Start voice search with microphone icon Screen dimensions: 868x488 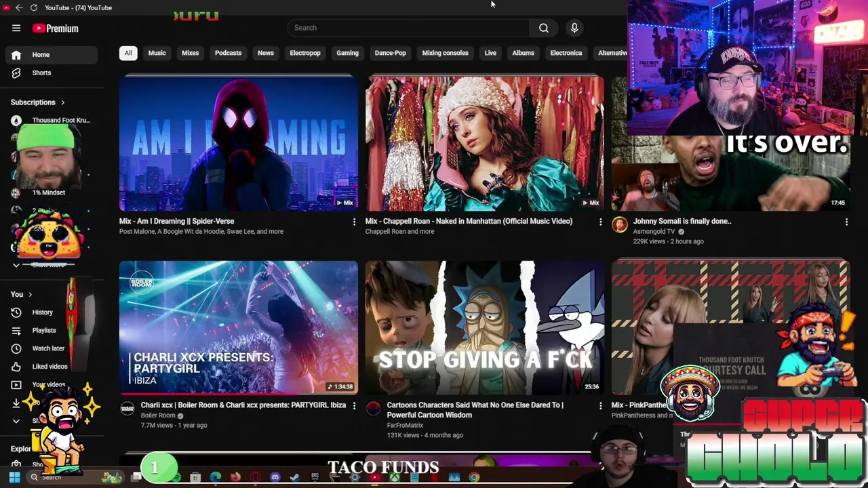click(574, 28)
